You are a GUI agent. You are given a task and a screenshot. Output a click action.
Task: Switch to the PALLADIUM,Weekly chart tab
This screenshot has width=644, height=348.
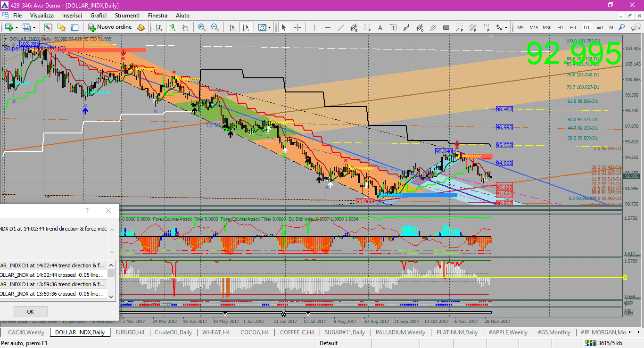pyautogui.click(x=401, y=332)
